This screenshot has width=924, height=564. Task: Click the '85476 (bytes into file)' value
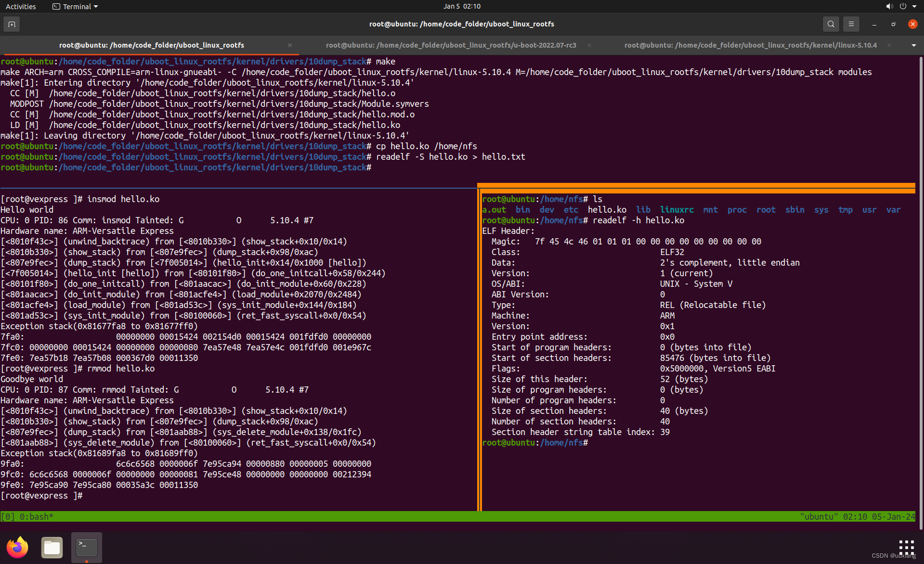(x=716, y=358)
